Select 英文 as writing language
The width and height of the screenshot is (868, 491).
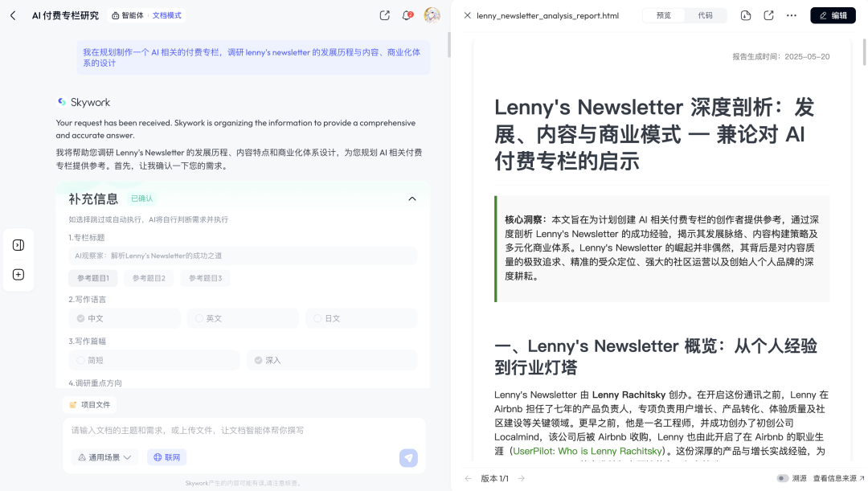point(243,318)
